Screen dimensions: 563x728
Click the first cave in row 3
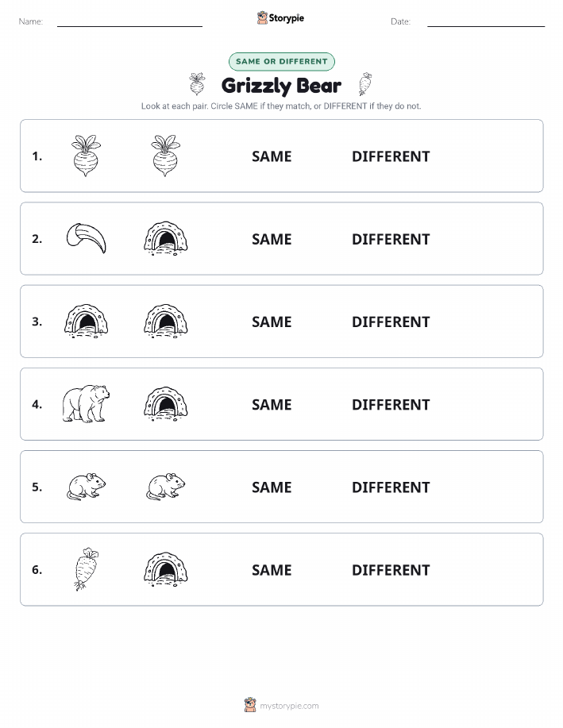tap(87, 321)
